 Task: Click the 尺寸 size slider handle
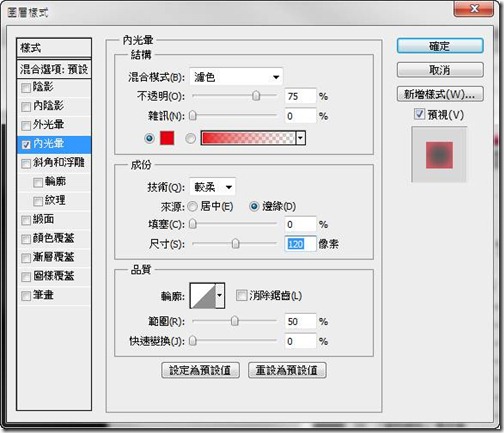(235, 244)
